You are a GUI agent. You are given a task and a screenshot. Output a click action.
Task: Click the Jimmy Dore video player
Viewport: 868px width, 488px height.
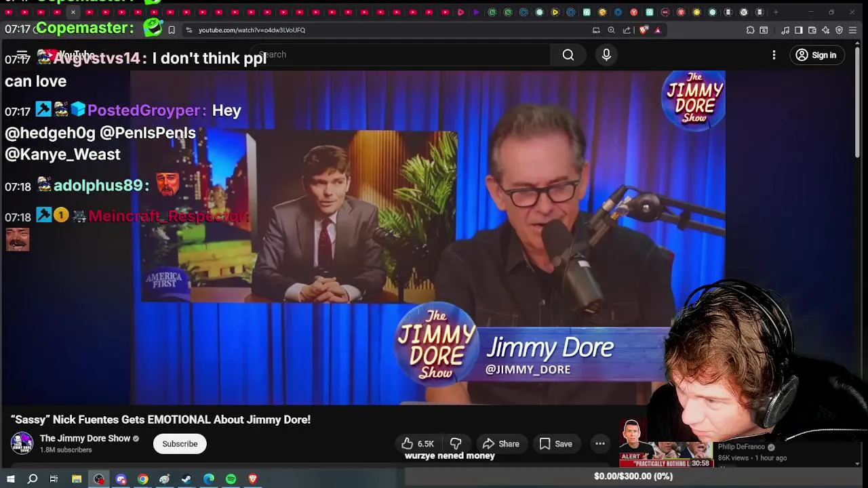click(x=427, y=237)
